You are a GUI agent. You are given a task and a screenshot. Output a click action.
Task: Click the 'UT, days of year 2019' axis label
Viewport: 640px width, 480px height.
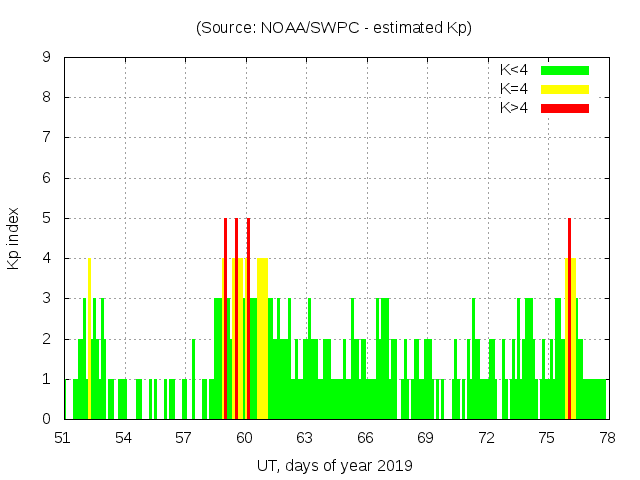click(x=334, y=465)
